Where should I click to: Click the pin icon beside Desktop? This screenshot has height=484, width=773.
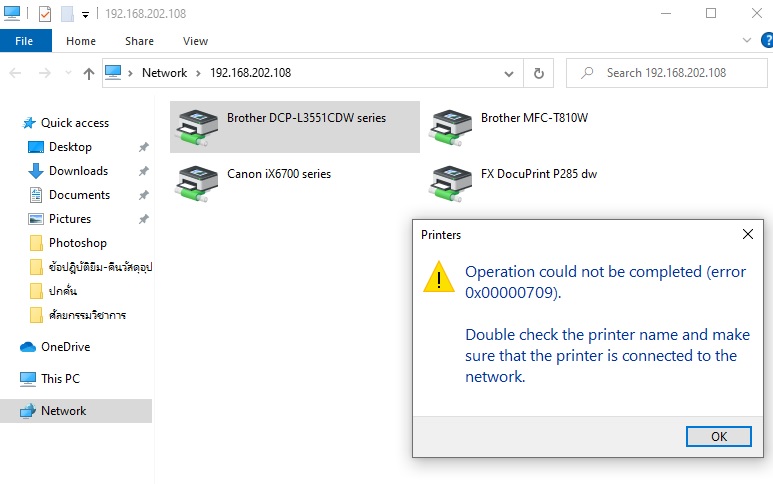point(143,147)
